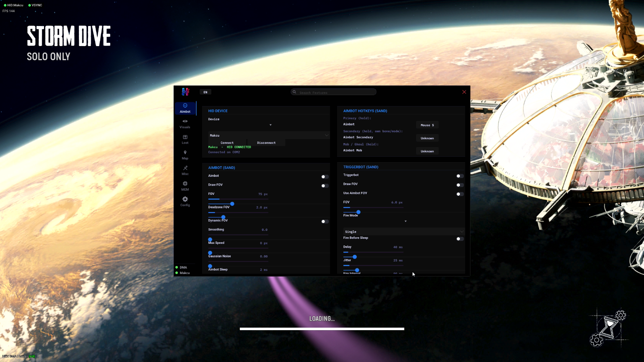Open the Map section with pin icon
Screen dimensions: 644x362
coord(185,155)
